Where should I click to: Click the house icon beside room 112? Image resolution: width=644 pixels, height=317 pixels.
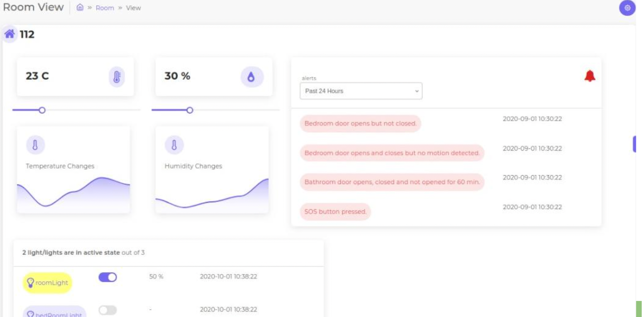(10, 34)
